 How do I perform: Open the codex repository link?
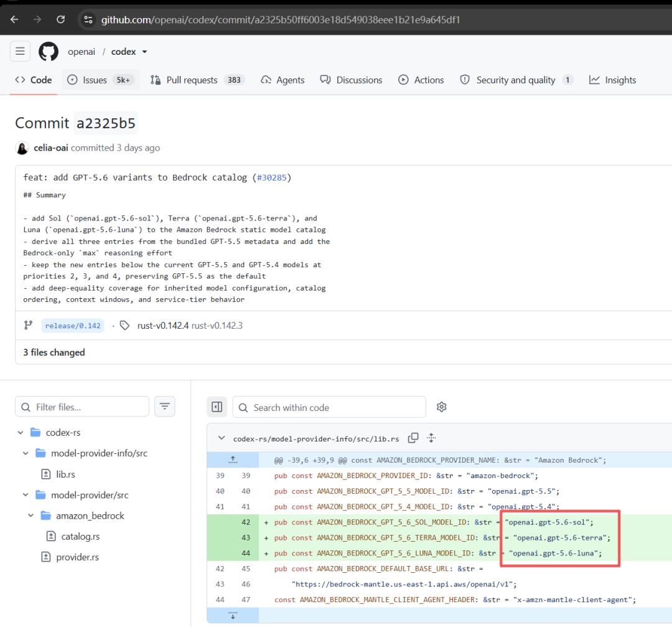coord(123,52)
